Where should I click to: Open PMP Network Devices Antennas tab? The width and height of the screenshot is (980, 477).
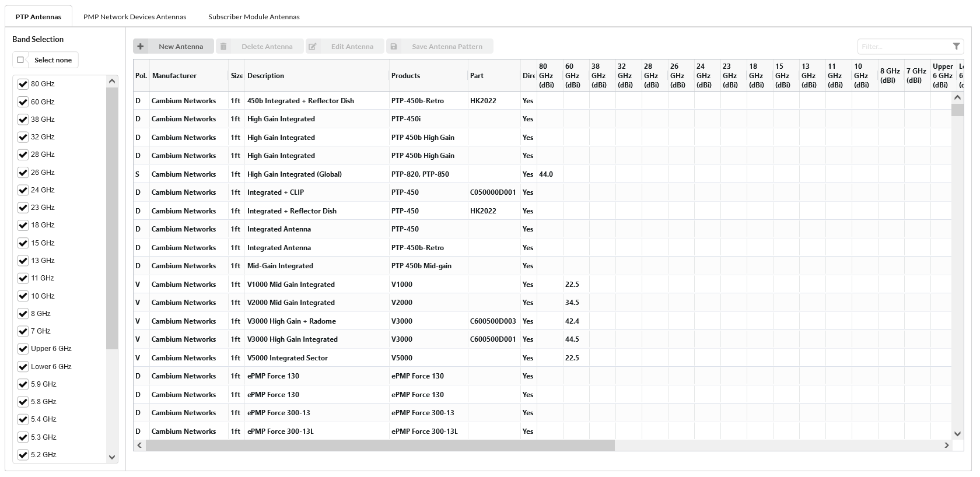(135, 17)
